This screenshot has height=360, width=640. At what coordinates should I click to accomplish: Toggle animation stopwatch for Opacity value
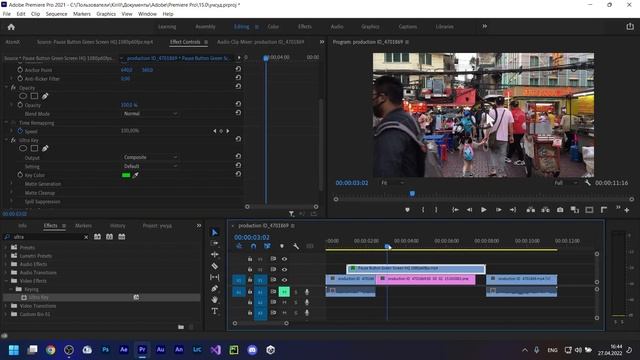click(x=20, y=105)
